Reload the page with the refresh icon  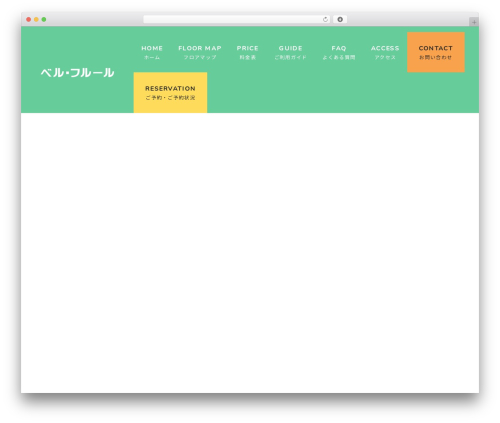click(325, 20)
